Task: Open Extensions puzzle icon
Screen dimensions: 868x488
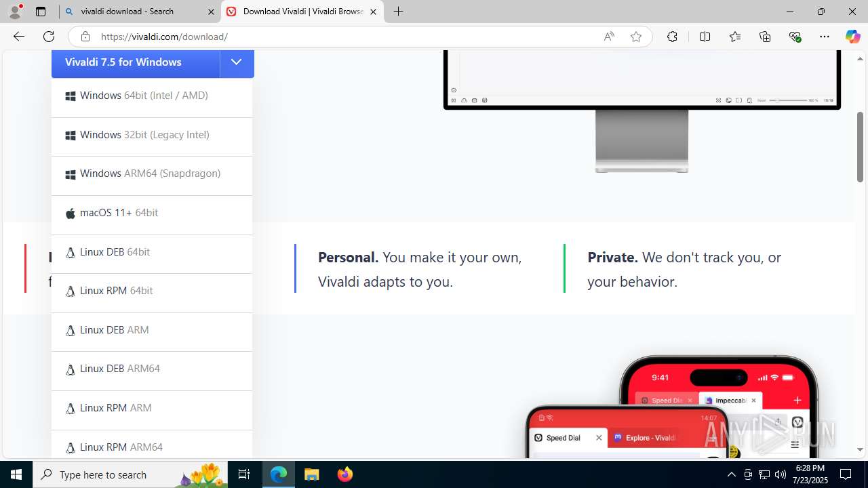Action: click(672, 37)
